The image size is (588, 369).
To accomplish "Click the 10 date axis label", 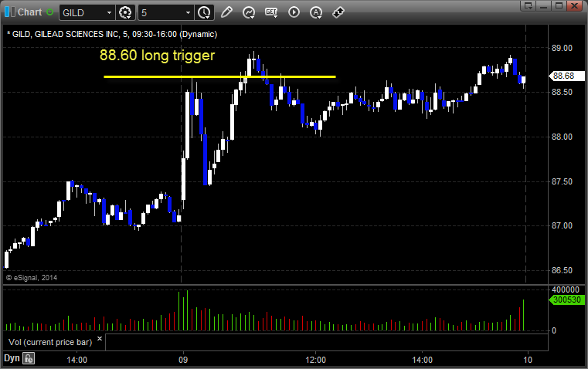I will (x=528, y=360).
